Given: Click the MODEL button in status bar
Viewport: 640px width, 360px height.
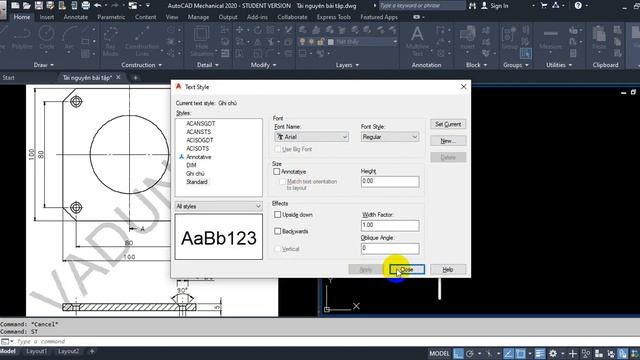Looking at the screenshot, I should [439, 353].
